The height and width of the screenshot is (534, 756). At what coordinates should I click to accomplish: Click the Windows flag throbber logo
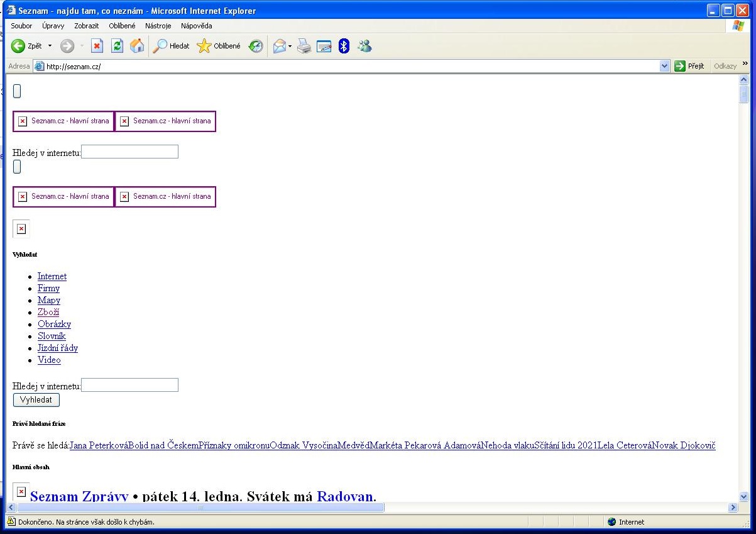click(738, 26)
